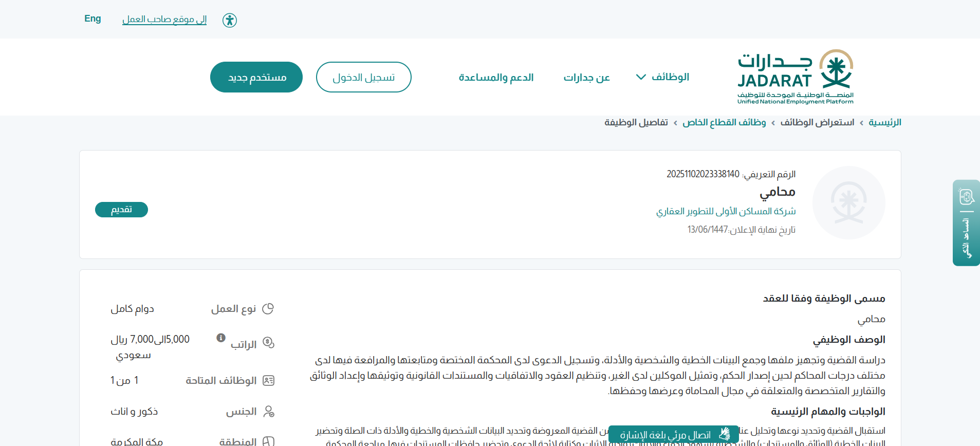Image resolution: width=980 pixels, height=446 pixels.
Task: Click the تسجيل الدخول button
Action: (363, 77)
